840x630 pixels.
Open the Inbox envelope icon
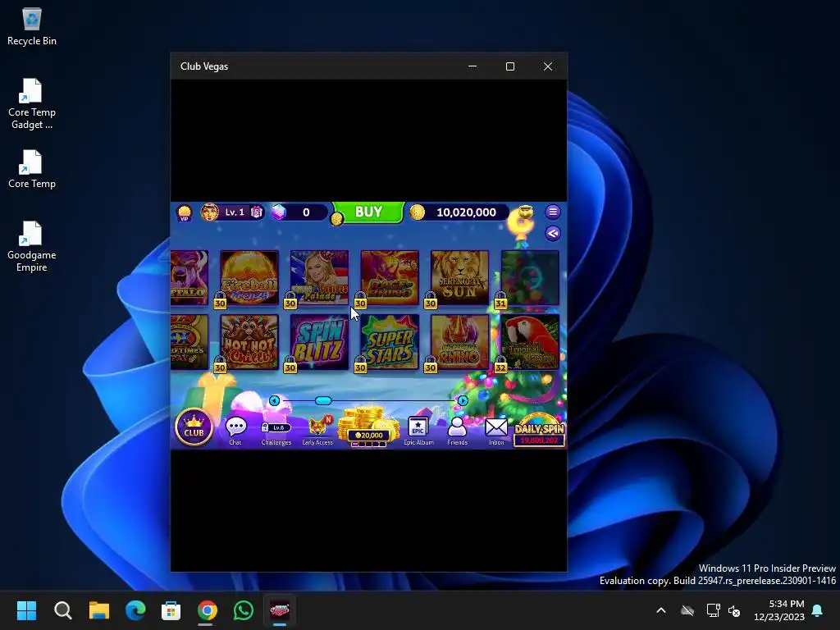tap(496, 431)
